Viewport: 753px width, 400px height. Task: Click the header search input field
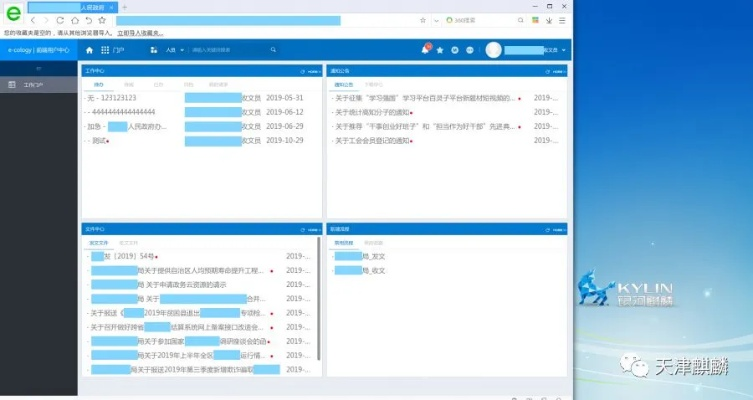pos(226,50)
